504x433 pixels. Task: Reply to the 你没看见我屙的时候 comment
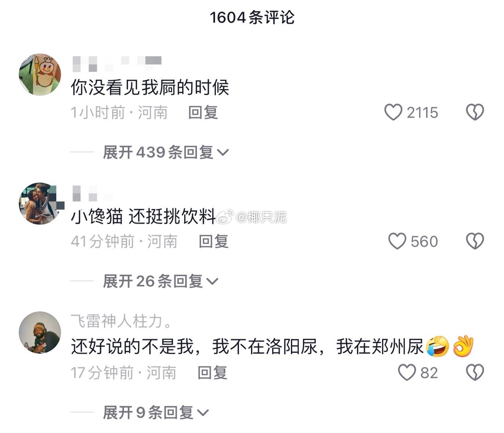point(203,113)
